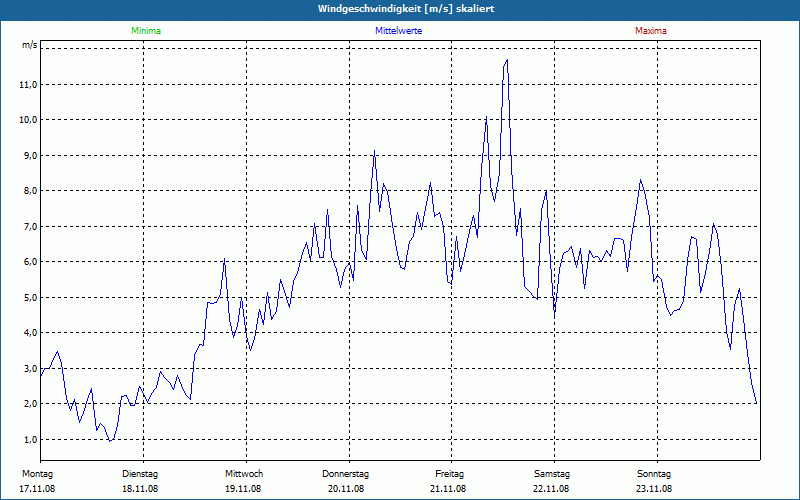Click the 4,0 y-axis value

pyautogui.click(x=30, y=333)
